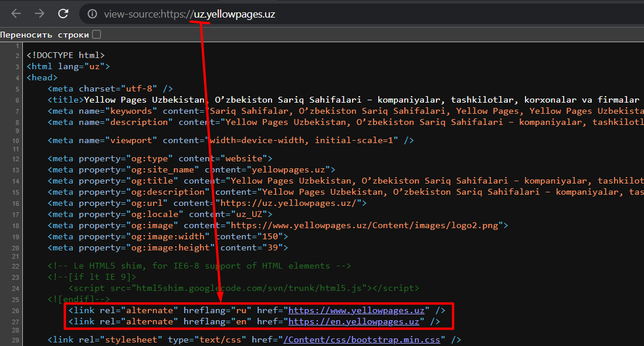Open the /Content/css/bootstrap.min.css link
Screen dimensions: 644x346
pos(362,340)
